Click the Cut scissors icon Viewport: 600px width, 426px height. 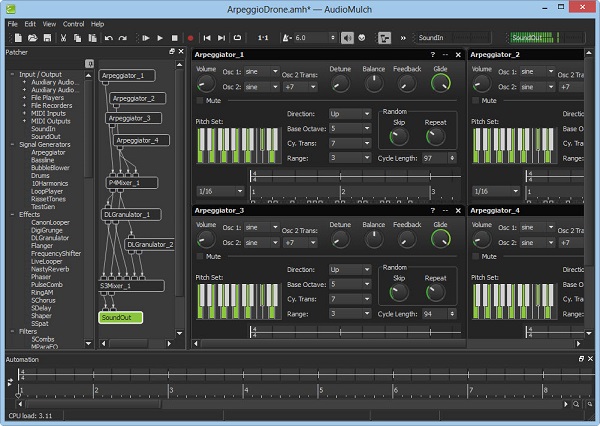pos(63,38)
